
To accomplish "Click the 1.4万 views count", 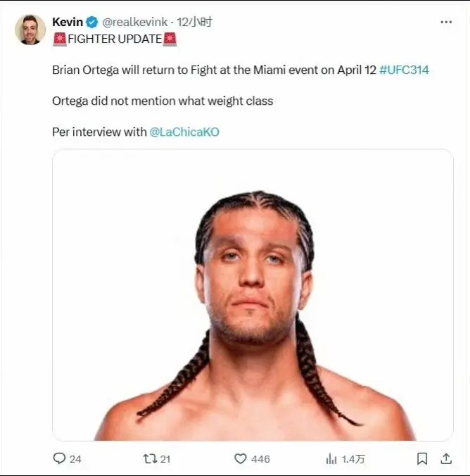I will [353, 459].
